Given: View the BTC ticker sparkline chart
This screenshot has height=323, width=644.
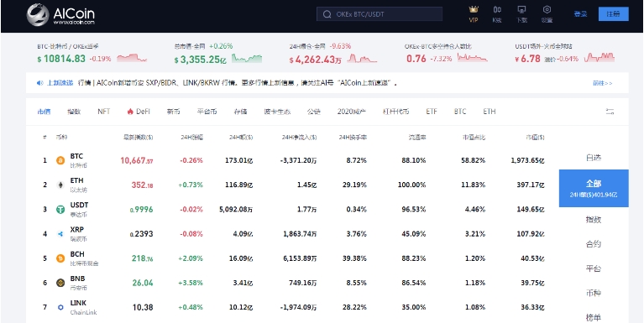Looking at the screenshot, I should [x=132, y=58].
